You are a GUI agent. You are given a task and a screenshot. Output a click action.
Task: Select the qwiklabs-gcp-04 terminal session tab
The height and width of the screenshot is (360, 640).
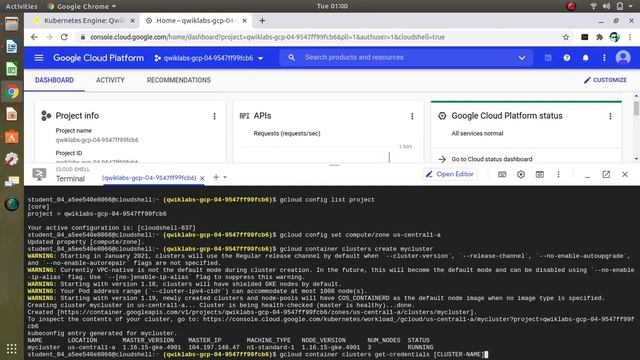pyautogui.click(x=149, y=178)
